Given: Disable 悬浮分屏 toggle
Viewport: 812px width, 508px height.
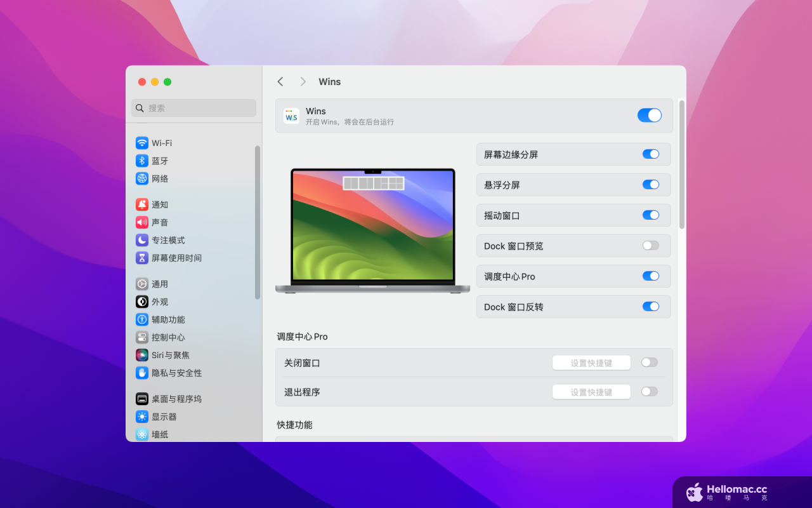Looking at the screenshot, I should click(651, 185).
